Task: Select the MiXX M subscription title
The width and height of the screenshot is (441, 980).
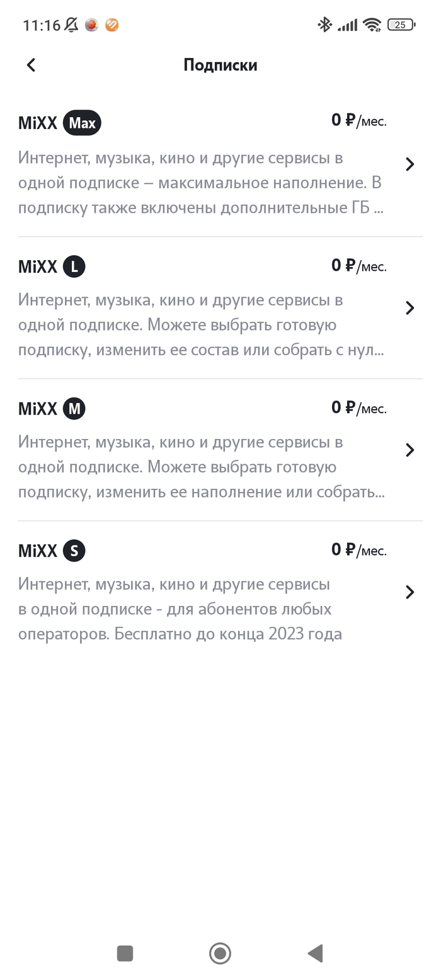Action: (38, 409)
